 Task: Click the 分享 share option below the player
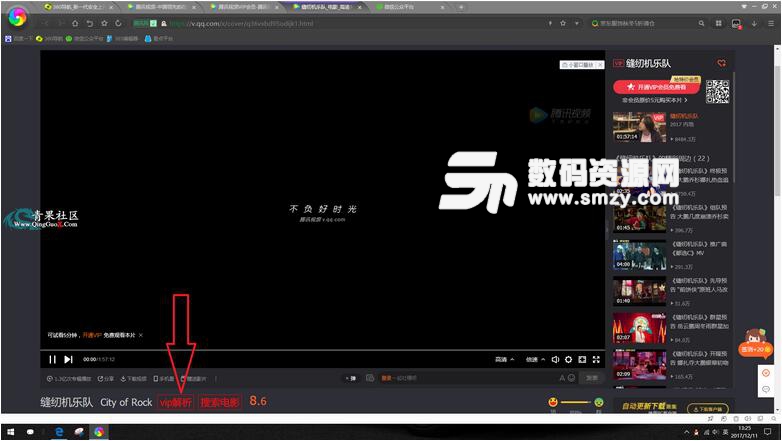coord(105,379)
